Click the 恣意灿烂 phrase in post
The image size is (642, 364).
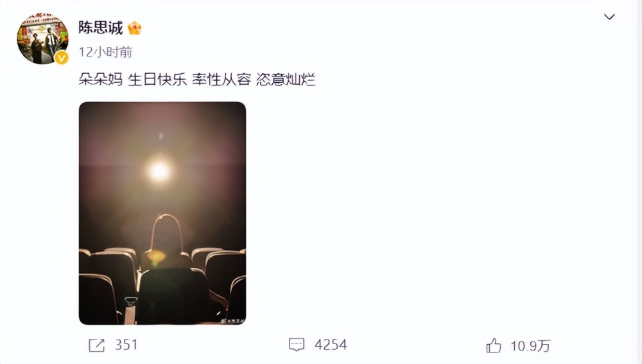click(x=286, y=79)
